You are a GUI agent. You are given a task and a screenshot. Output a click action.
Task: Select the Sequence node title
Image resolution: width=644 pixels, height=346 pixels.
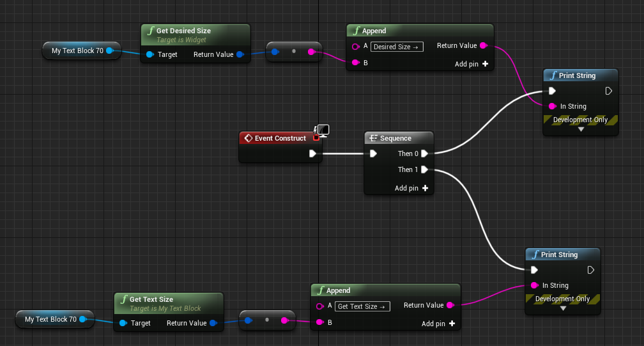pyautogui.click(x=395, y=138)
